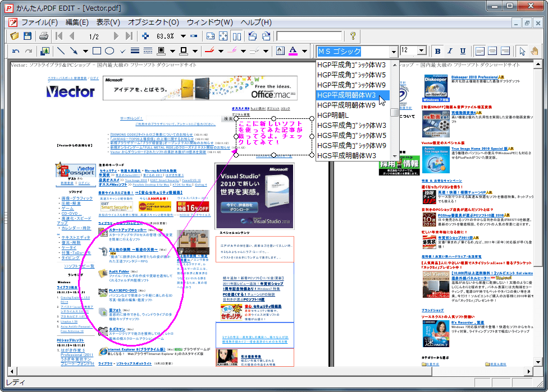Image resolution: width=548 pixels, height=392 pixels.
Task: Go to the next page
Action: click(116, 36)
